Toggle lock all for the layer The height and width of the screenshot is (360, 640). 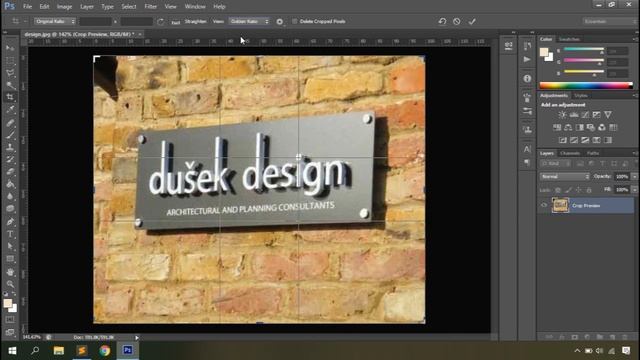click(589, 190)
